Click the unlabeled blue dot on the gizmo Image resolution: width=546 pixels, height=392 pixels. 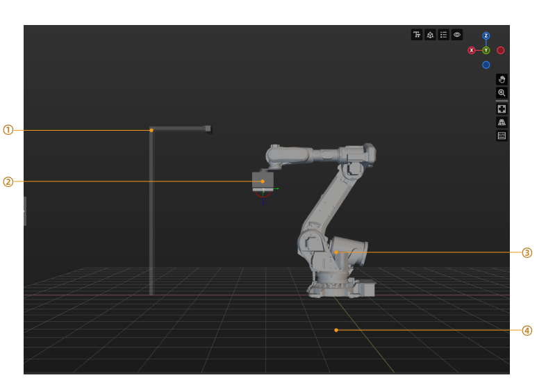486,65
